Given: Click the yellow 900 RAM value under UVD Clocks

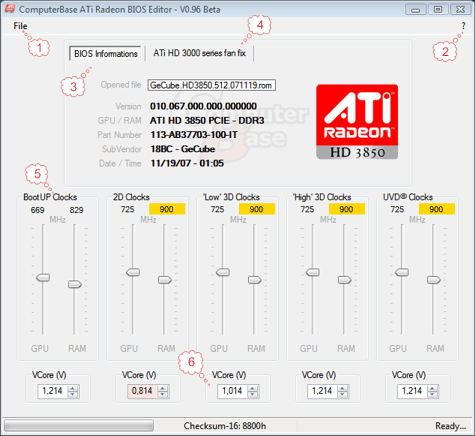Looking at the screenshot, I should coord(437,209).
